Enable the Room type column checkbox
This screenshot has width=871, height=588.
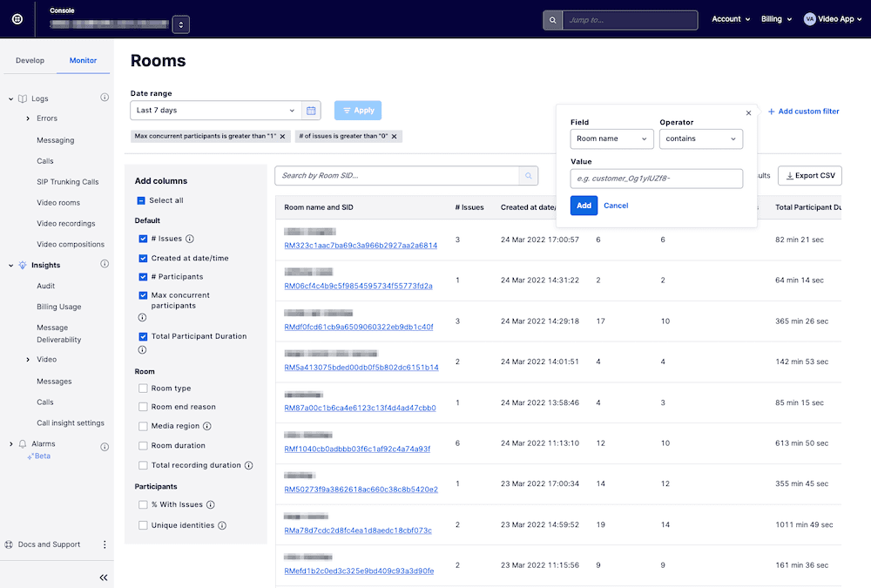145,388
